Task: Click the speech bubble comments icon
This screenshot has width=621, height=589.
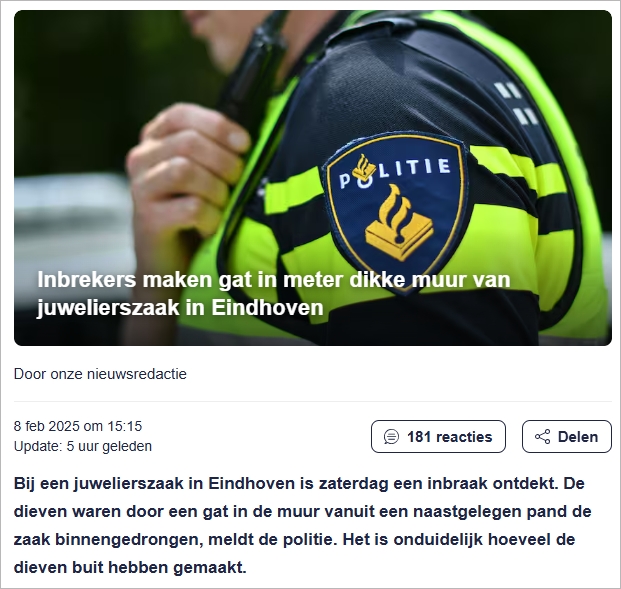Action: [391, 437]
